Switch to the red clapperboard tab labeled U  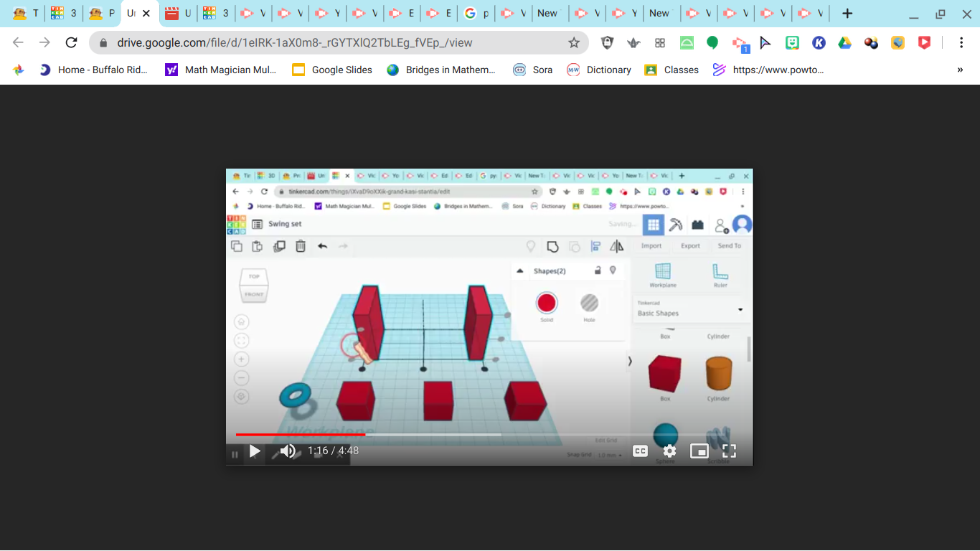[179, 14]
